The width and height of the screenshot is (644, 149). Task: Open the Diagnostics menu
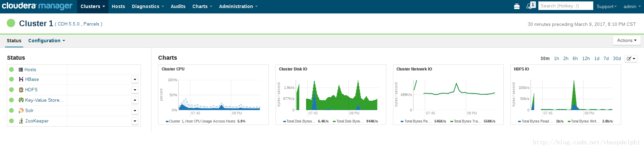point(148,6)
